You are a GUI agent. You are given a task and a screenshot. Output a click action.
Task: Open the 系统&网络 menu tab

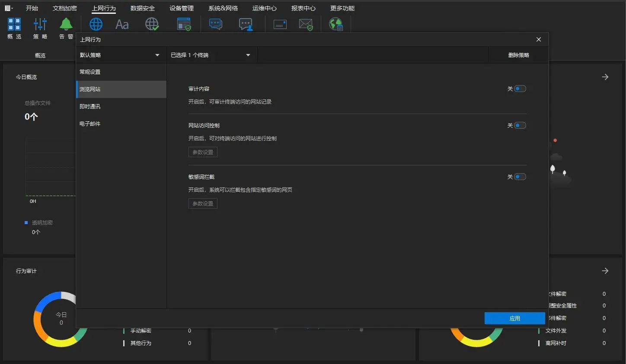[x=223, y=8]
